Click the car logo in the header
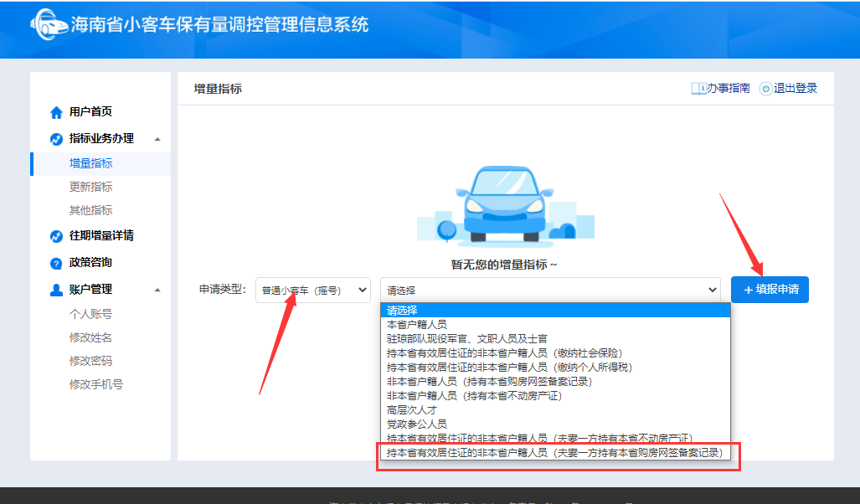860x504 pixels. [x=49, y=24]
